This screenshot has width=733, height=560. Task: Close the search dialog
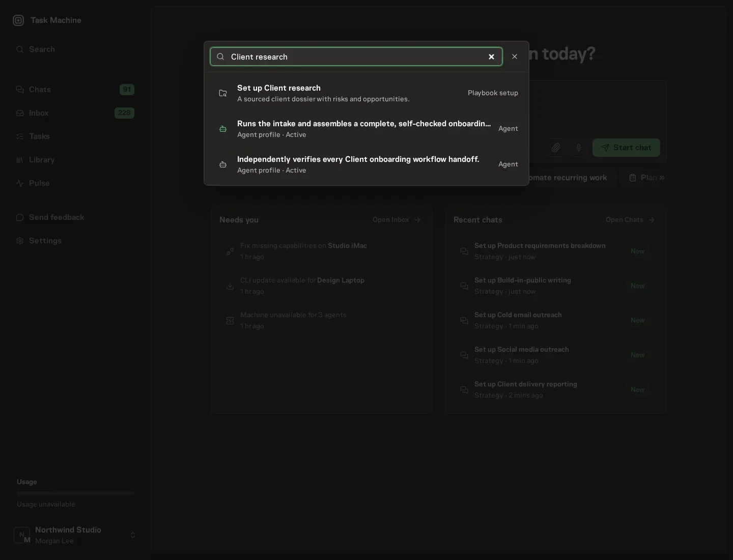point(515,57)
